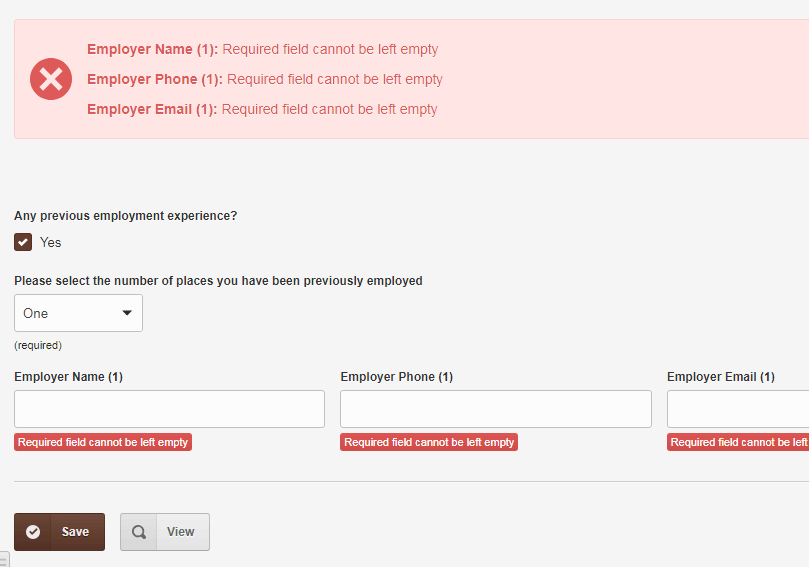
Task: Uncheck the Yes employment checkbox
Action: click(x=23, y=242)
